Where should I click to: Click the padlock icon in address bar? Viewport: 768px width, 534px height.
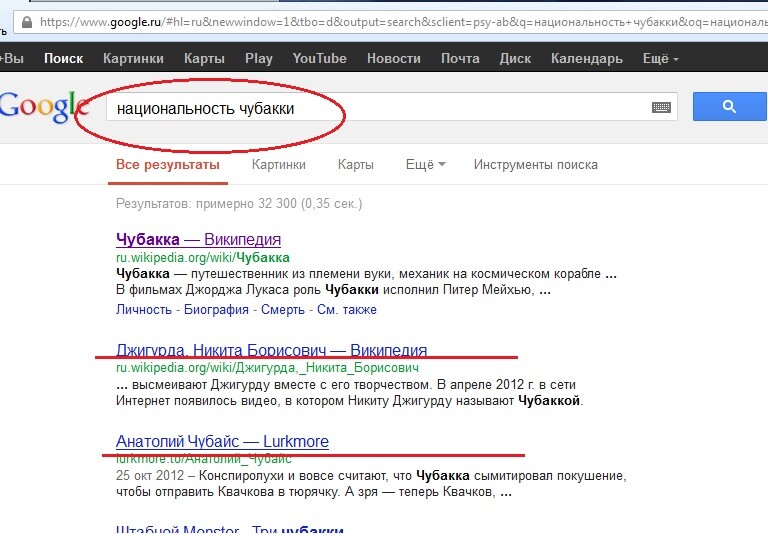coord(26,21)
